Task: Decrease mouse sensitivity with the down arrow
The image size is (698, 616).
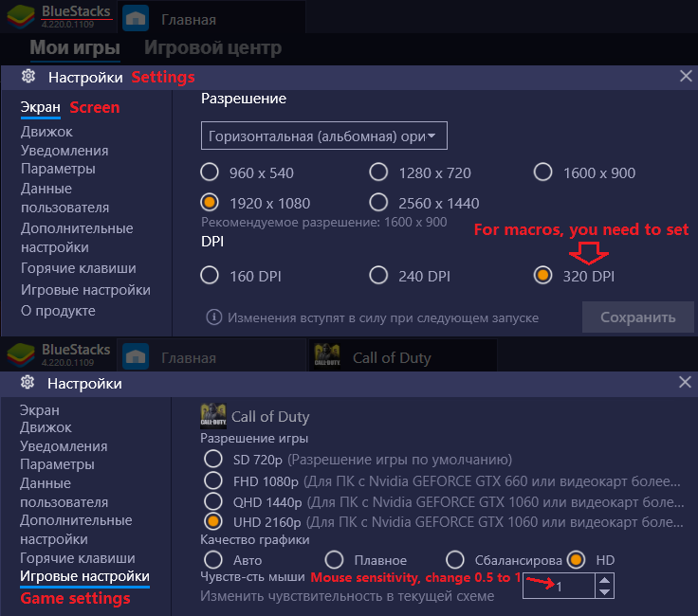Action: click(x=604, y=592)
